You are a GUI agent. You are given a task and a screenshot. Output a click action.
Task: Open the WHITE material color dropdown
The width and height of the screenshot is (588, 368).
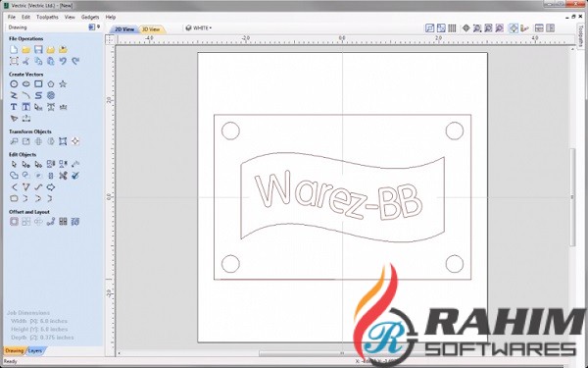pos(199,28)
